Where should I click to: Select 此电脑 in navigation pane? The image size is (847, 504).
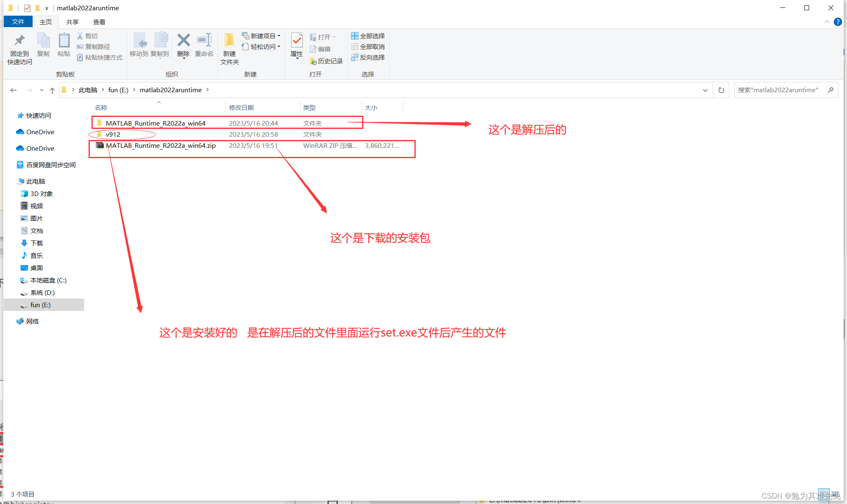(x=35, y=182)
